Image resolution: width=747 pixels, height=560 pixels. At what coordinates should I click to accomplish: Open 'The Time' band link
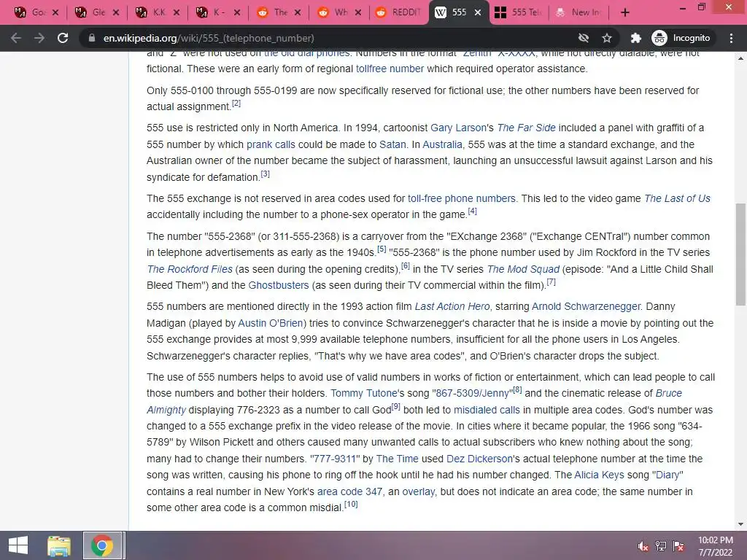(398, 459)
